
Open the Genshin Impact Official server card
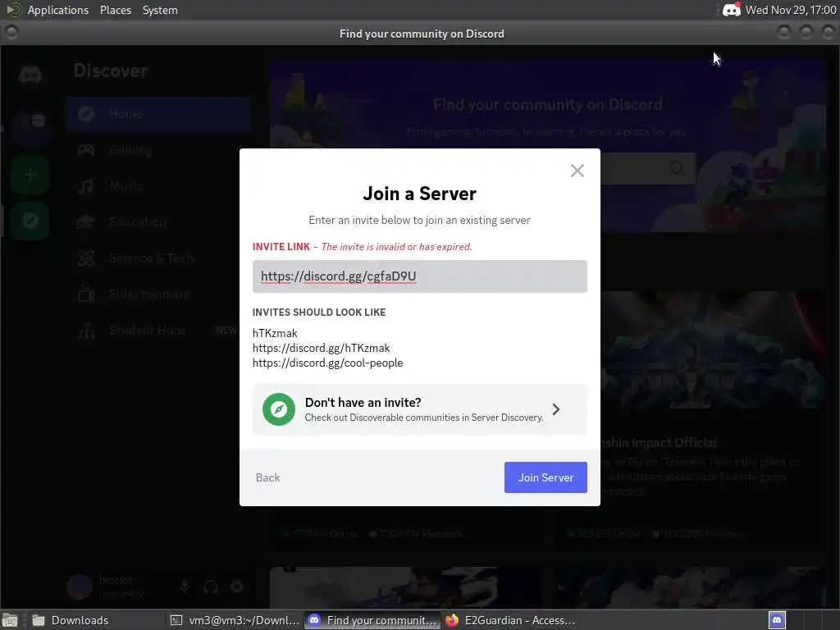pos(688,421)
